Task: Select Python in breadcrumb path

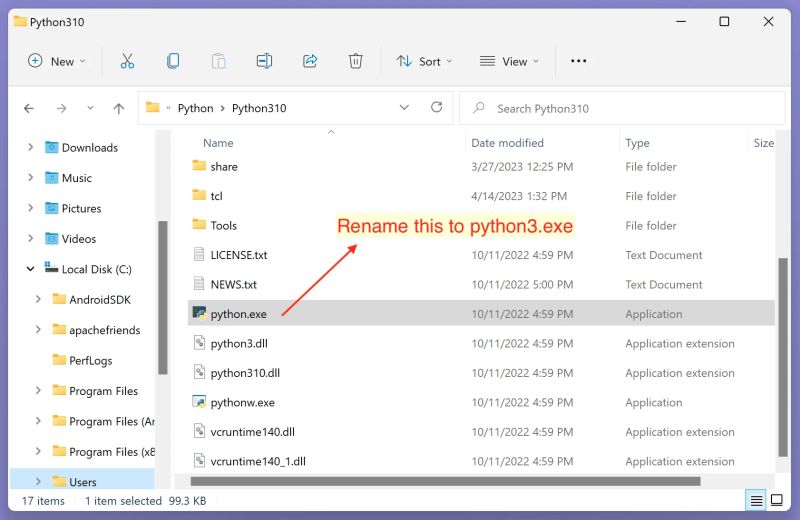Action: [195, 108]
